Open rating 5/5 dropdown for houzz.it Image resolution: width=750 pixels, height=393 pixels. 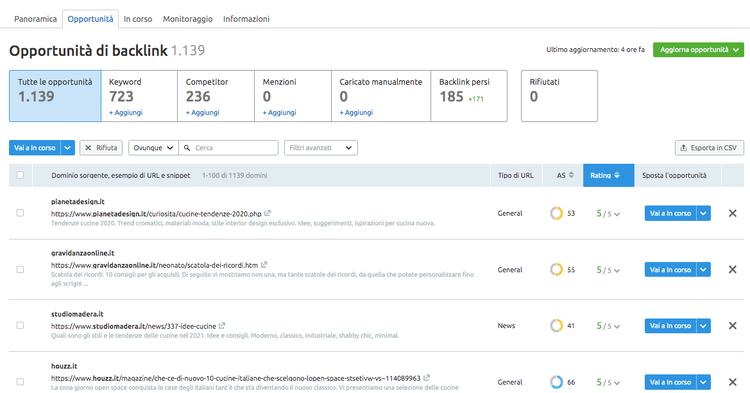tap(608, 382)
